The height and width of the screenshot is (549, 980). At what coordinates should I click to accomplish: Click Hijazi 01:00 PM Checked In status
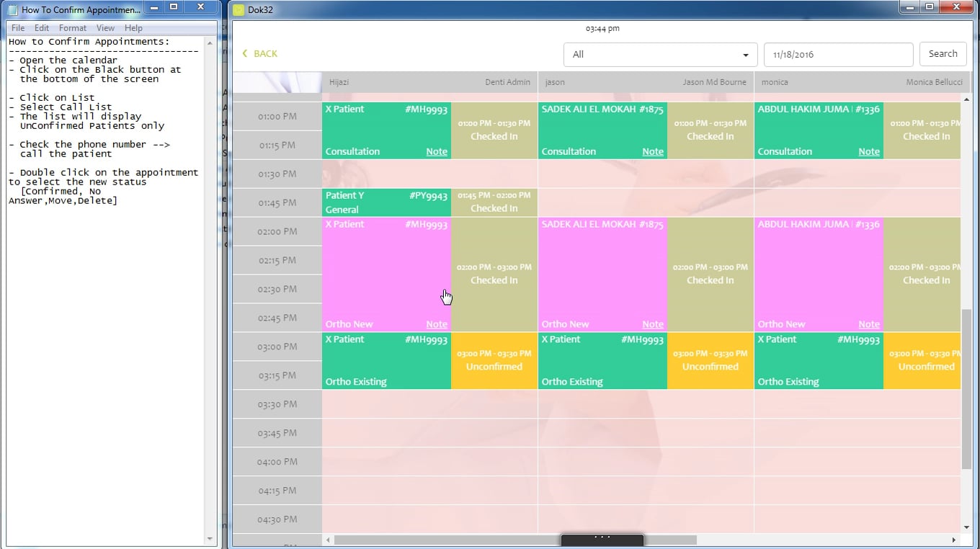click(x=494, y=130)
